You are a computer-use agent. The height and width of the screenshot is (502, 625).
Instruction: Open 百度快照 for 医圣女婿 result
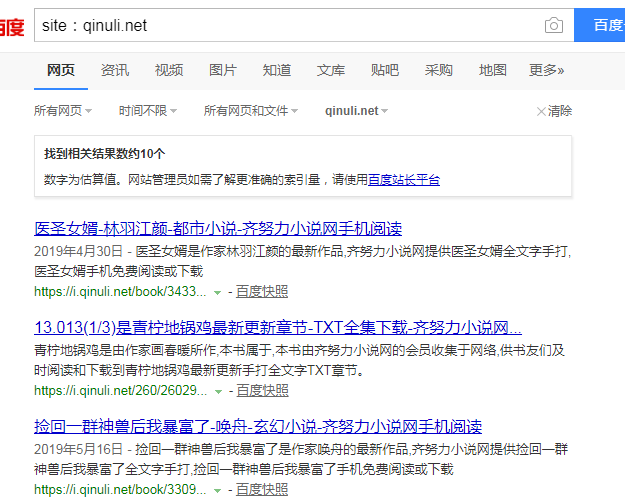262,291
